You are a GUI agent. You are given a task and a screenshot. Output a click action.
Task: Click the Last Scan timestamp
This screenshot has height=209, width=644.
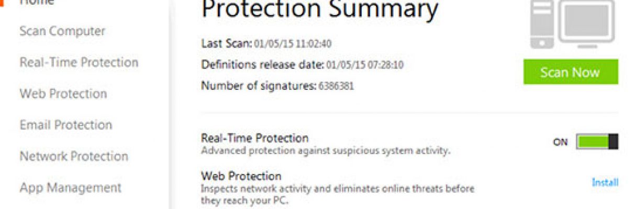coord(293,44)
